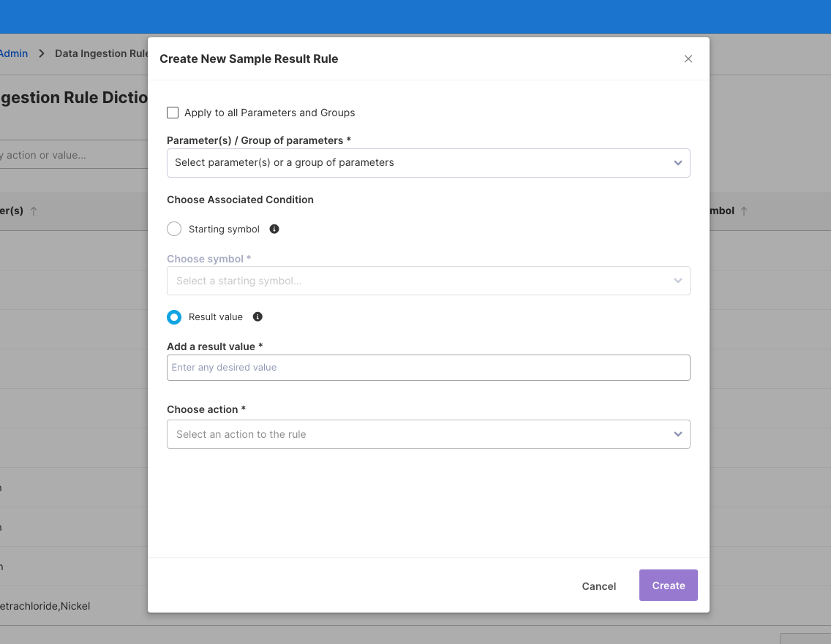Click the chevron arrow in the Parameter(s) dropdown
Viewport: 831px width, 644px height.
pos(677,163)
